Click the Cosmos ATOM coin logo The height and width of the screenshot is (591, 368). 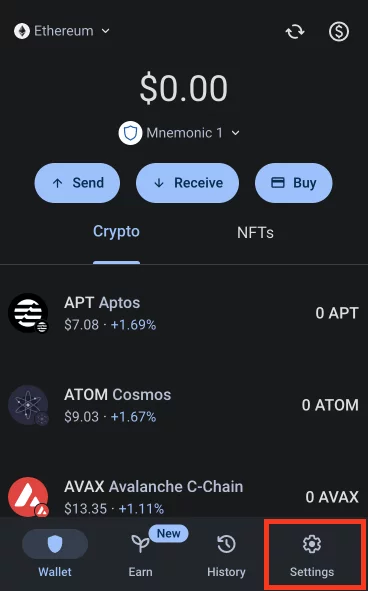click(x=28, y=405)
